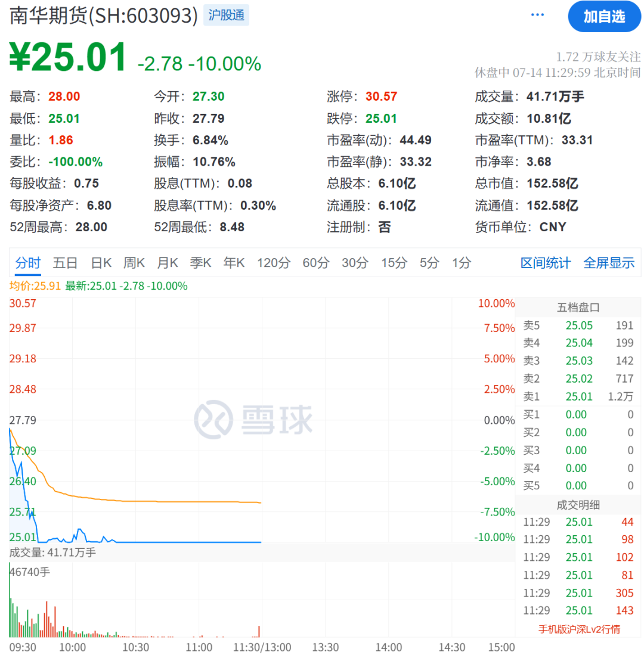Switch to the 1分 interval tab
The height and width of the screenshot is (658, 644).
point(462,263)
